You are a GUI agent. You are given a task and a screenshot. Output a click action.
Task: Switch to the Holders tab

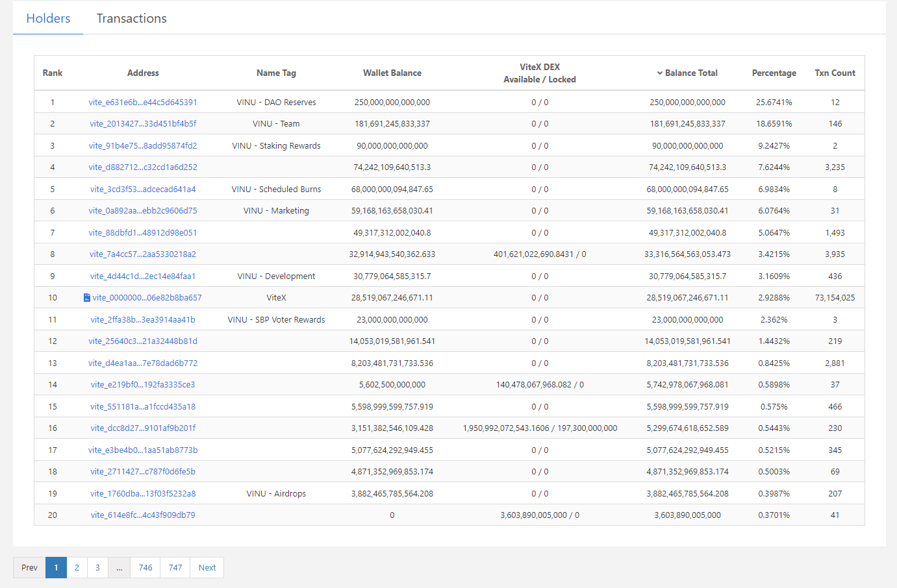click(48, 18)
